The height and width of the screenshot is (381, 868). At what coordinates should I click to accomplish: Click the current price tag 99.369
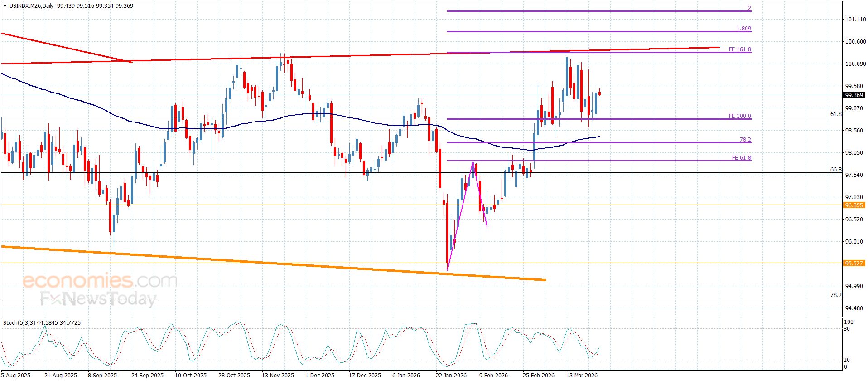click(x=854, y=95)
